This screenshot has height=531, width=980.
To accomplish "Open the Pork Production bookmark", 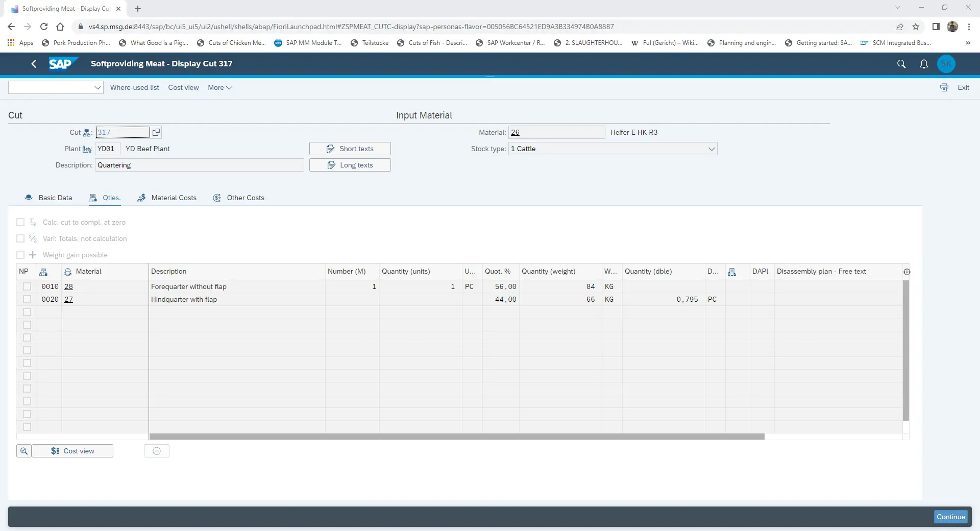I will click(x=76, y=43).
